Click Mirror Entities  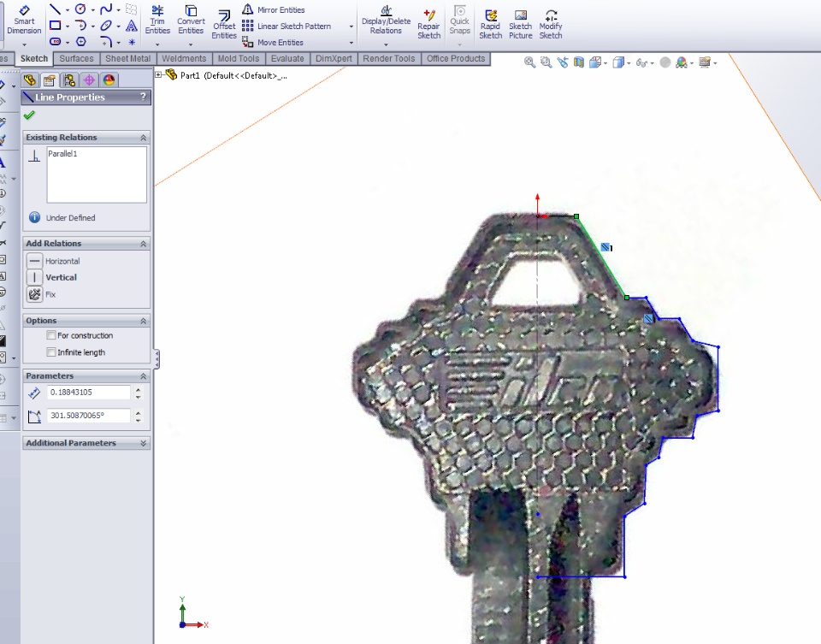(x=275, y=9)
